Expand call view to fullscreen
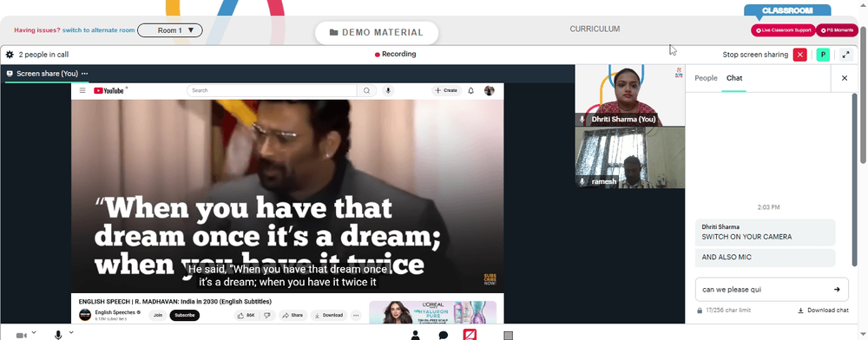This screenshot has width=868, height=340. pos(845,55)
